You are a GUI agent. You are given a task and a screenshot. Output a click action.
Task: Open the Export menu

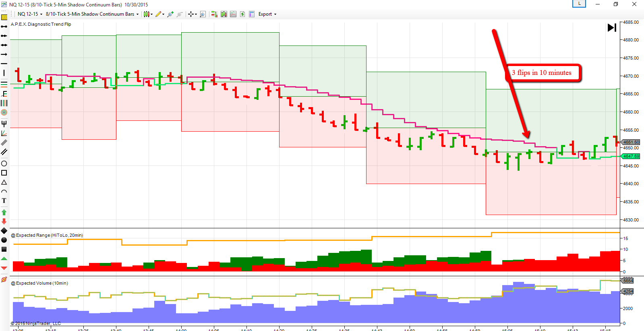(267, 14)
